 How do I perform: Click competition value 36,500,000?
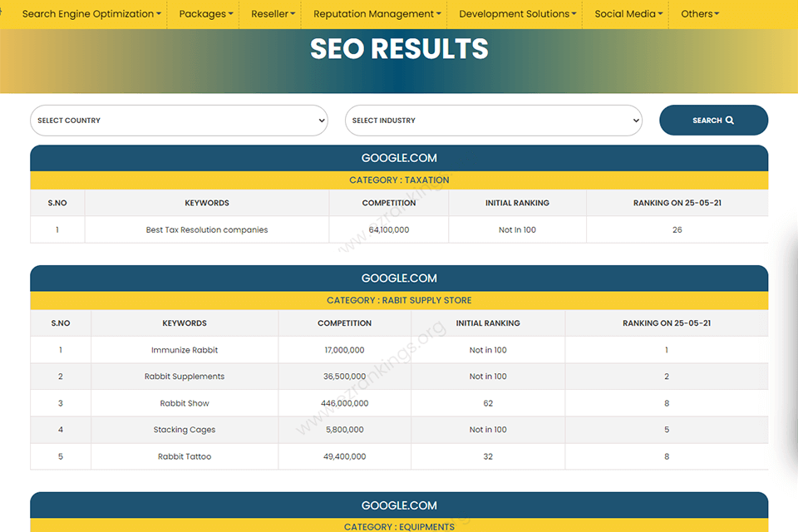[344, 377]
